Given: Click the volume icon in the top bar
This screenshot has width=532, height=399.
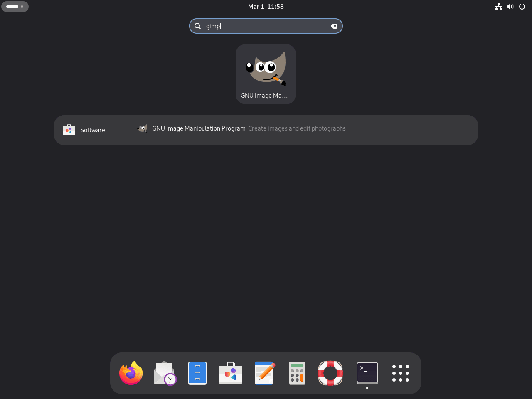Looking at the screenshot, I should 510,6.
